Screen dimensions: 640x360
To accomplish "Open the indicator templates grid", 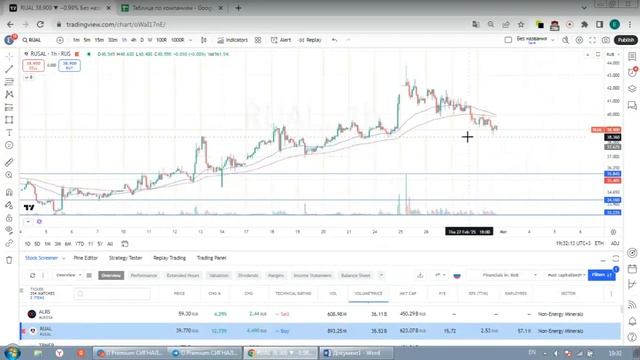I will click(x=258, y=40).
